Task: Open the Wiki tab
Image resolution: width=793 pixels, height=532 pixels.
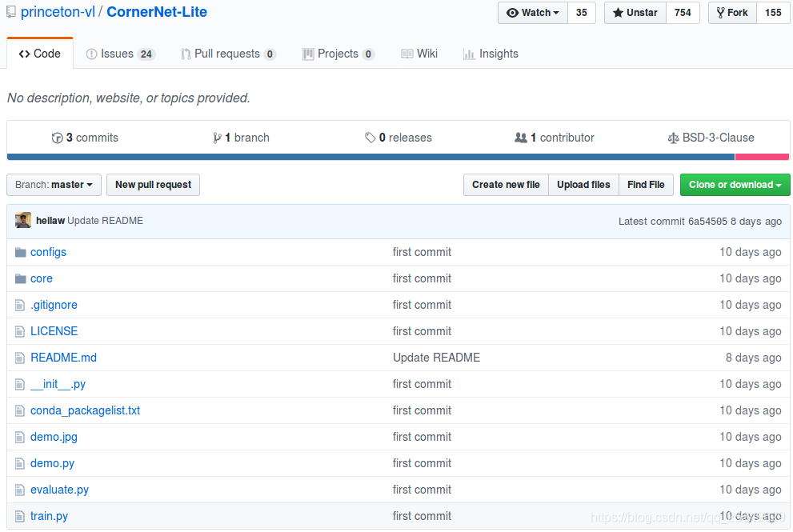Action: [419, 54]
